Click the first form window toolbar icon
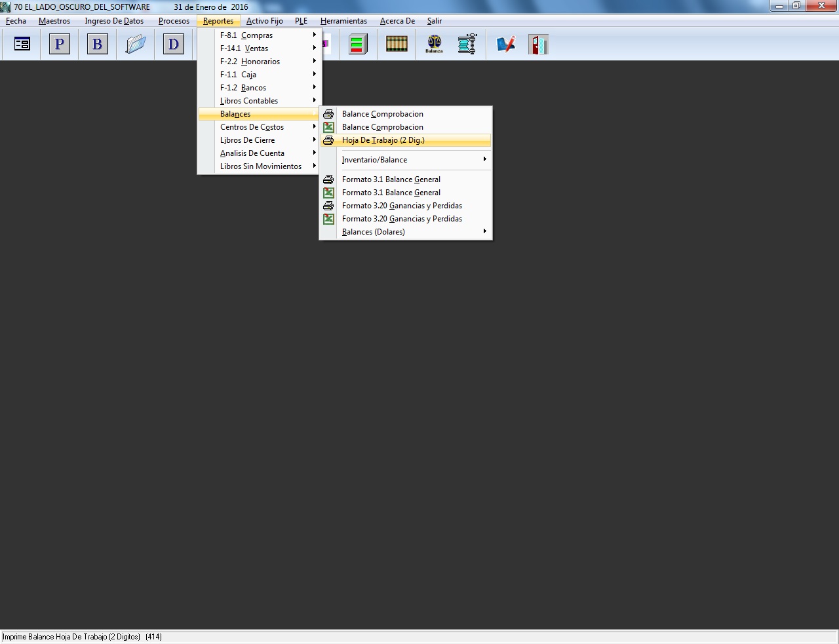This screenshot has height=644, width=839. click(22, 45)
